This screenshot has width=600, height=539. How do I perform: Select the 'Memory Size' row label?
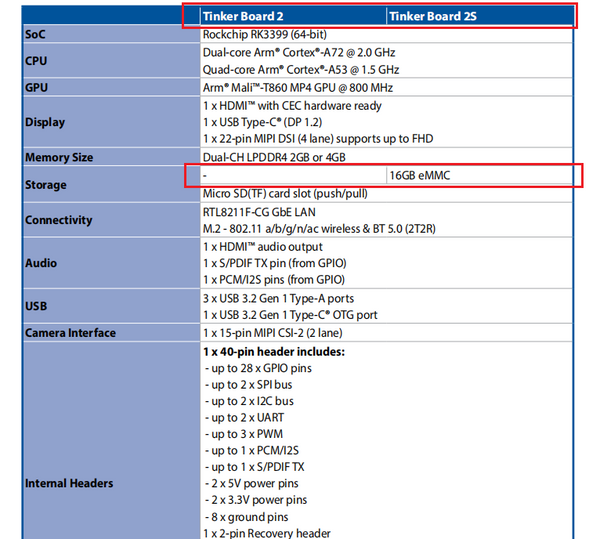59,157
